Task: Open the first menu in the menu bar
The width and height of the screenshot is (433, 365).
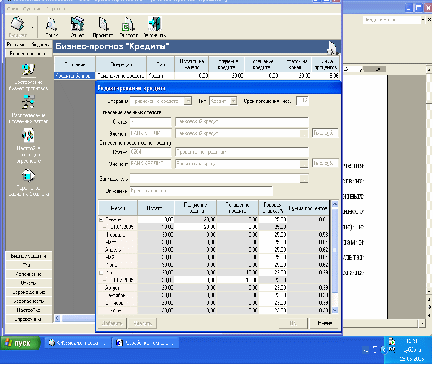Action: pos(12,9)
